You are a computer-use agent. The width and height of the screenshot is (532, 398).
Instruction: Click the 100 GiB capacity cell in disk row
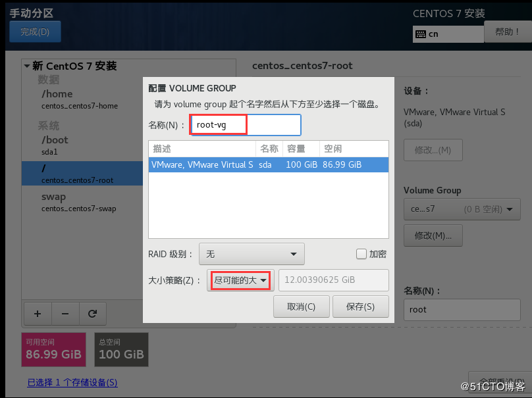click(302, 164)
